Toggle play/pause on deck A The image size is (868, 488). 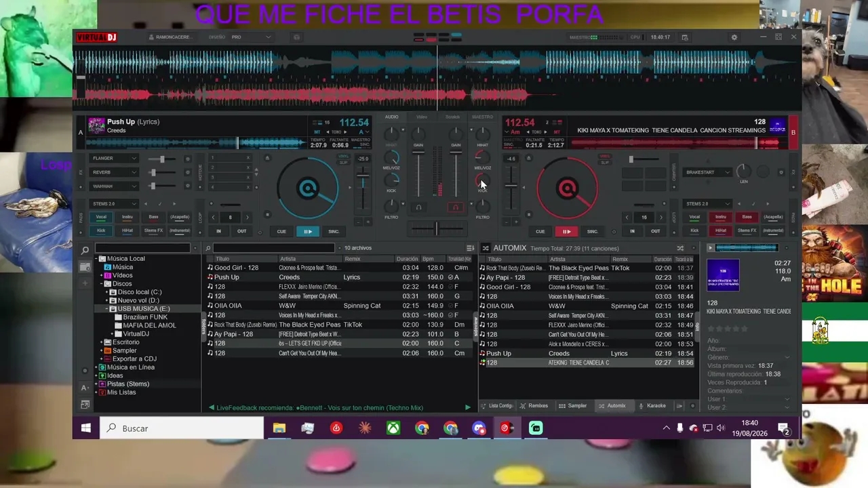(308, 231)
